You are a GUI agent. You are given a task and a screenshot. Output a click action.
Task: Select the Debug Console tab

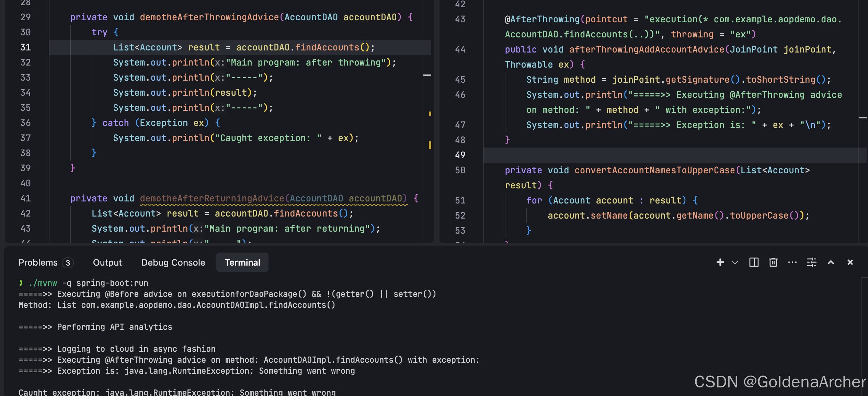pyautogui.click(x=173, y=263)
